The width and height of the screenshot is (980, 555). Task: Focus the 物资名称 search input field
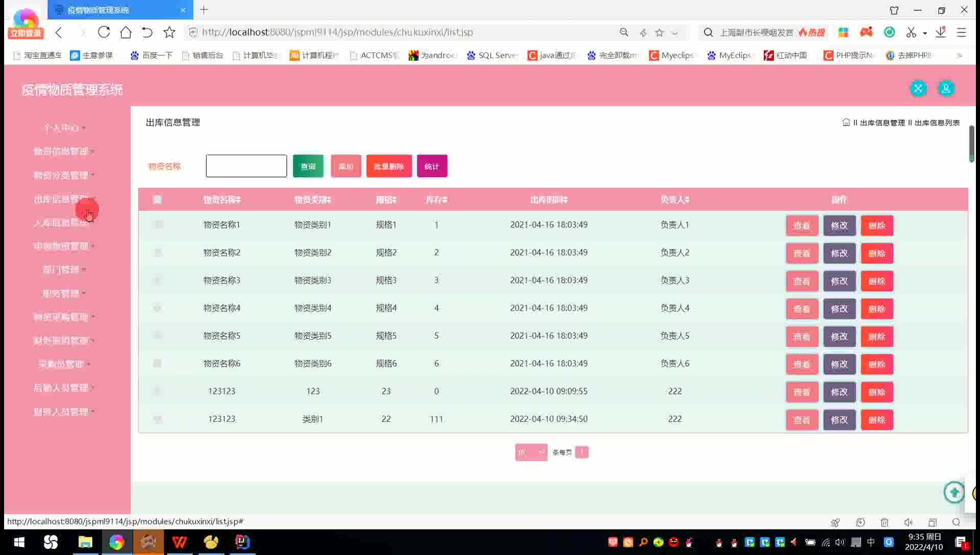click(246, 166)
